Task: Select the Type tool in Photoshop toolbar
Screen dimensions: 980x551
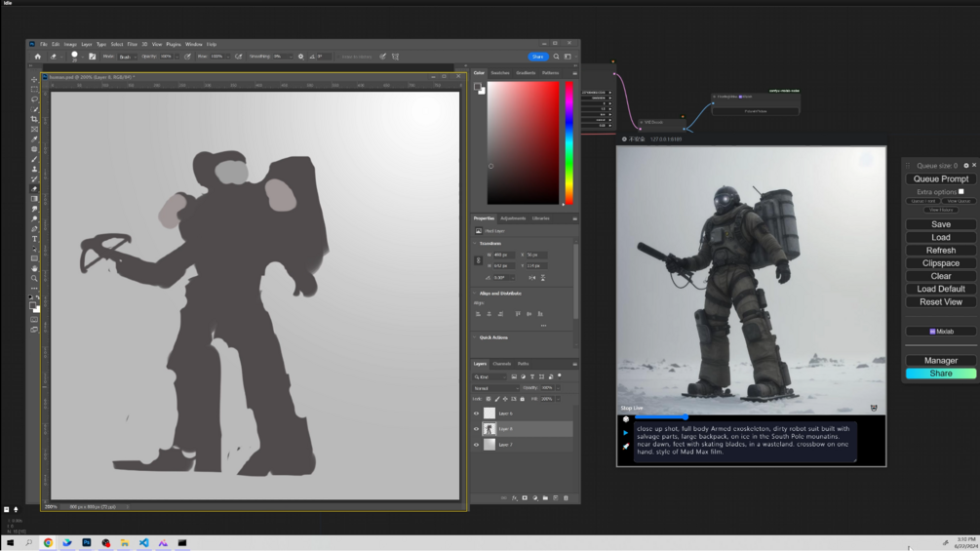Action: click(x=35, y=239)
